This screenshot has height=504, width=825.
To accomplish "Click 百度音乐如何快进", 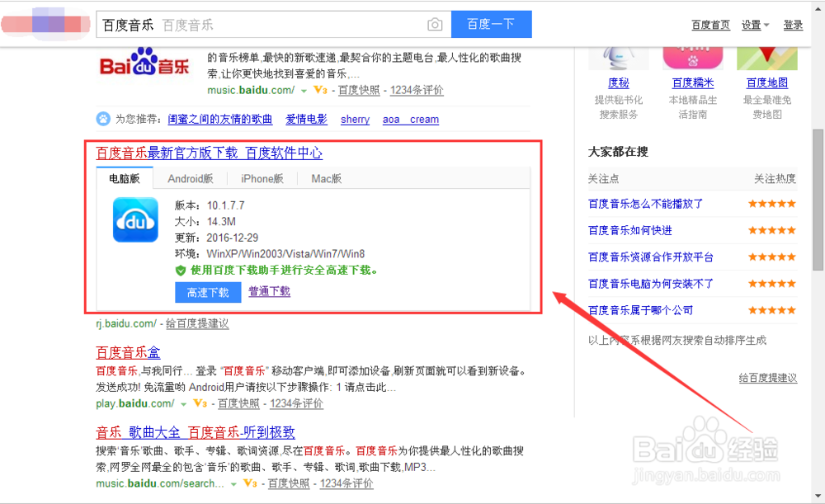I will pyautogui.click(x=629, y=230).
